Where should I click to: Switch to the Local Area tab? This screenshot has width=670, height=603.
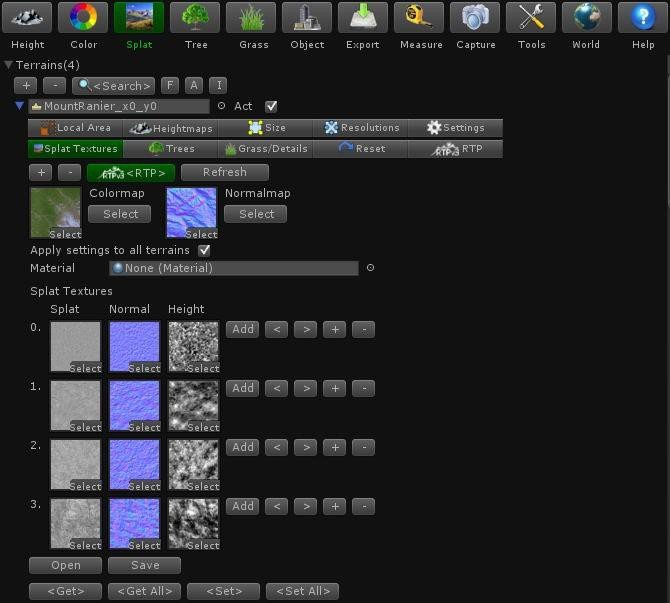tap(75, 128)
